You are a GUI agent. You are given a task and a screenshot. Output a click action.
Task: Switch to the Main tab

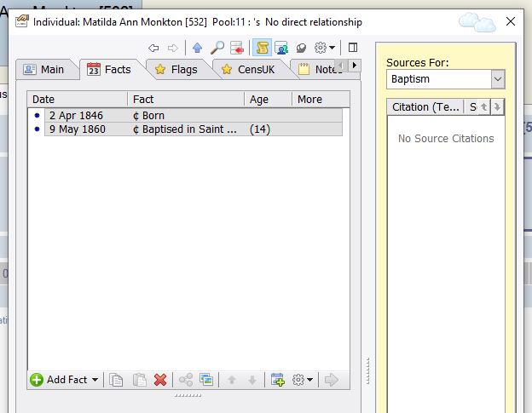click(44, 69)
